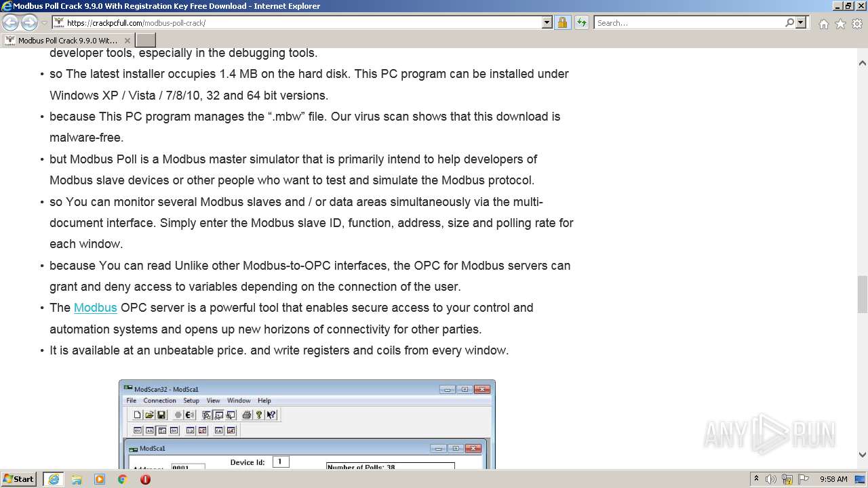868x488 pixels.
Task: Open the IE Tools gear menu
Action: tap(857, 24)
